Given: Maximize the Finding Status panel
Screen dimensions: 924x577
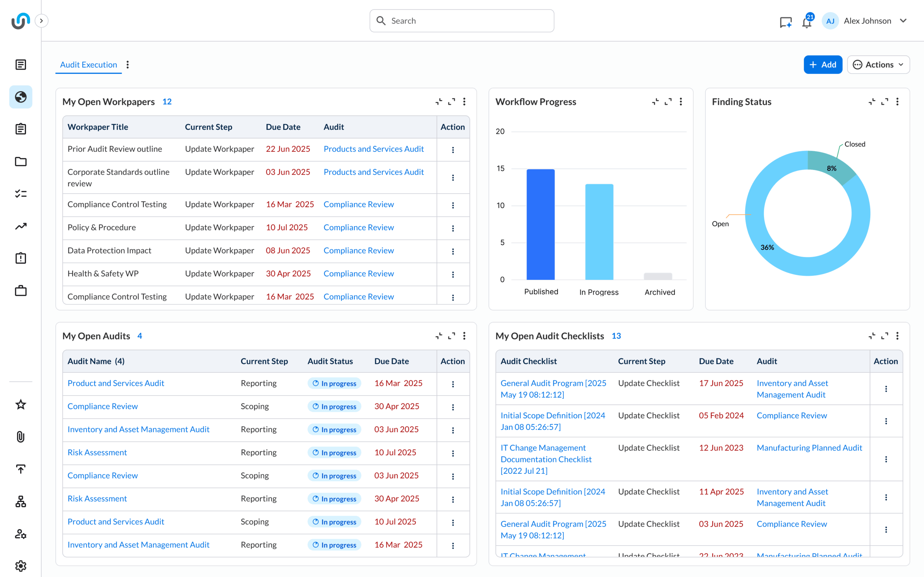Looking at the screenshot, I should 884,101.
